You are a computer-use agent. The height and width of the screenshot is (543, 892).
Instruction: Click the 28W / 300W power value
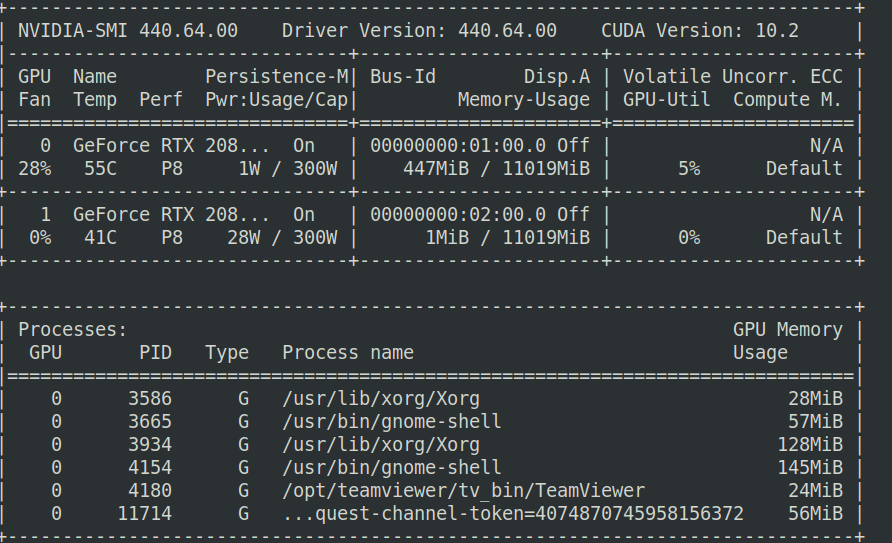click(x=282, y=238)
